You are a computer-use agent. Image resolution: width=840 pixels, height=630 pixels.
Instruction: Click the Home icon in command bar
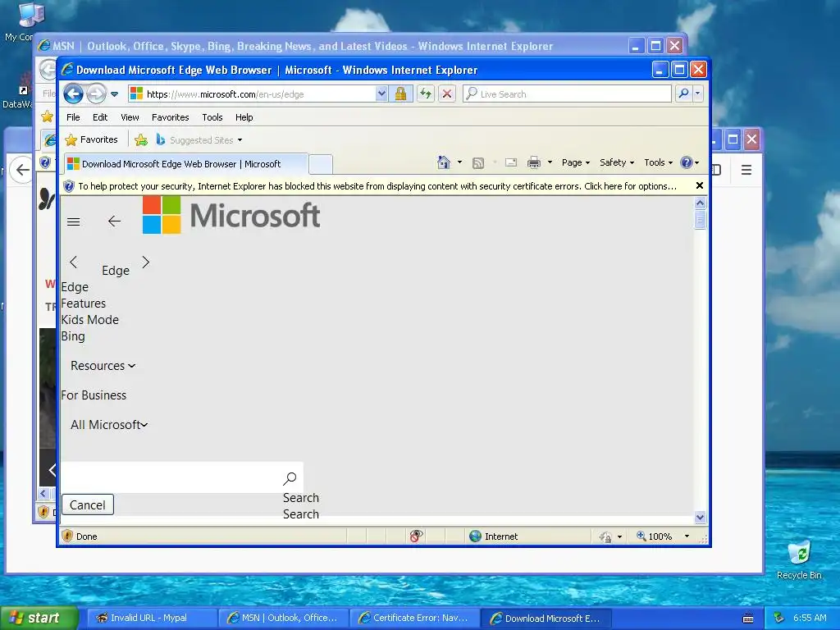click(x=443, y=162)
